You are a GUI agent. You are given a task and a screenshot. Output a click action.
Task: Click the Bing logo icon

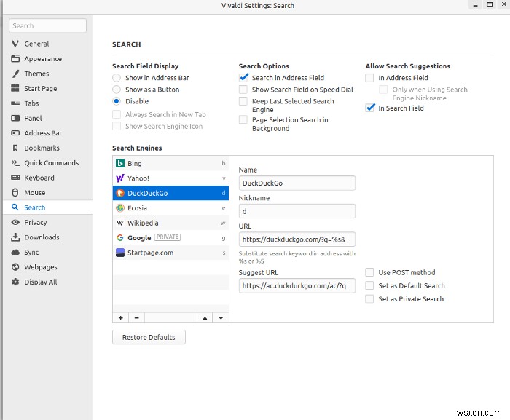click(x=120, y=163)
